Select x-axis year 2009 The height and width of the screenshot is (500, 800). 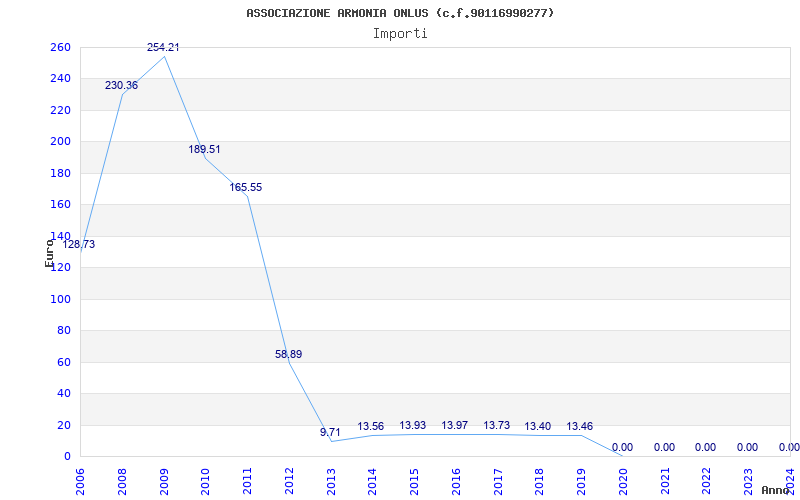pyautogui.click(x=164, y=482)
